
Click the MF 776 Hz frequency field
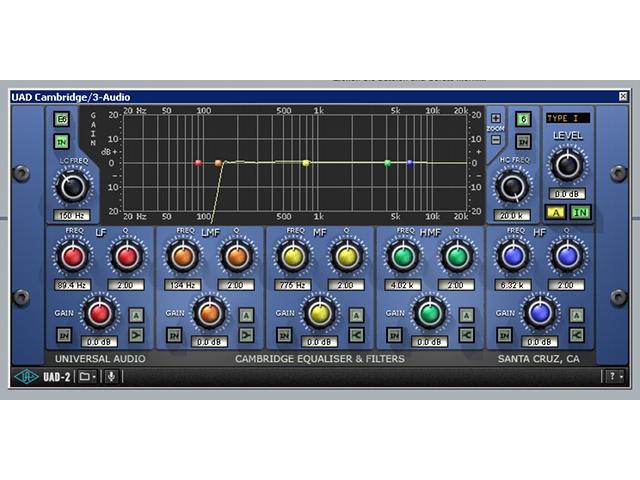click(x=293, y=285)
